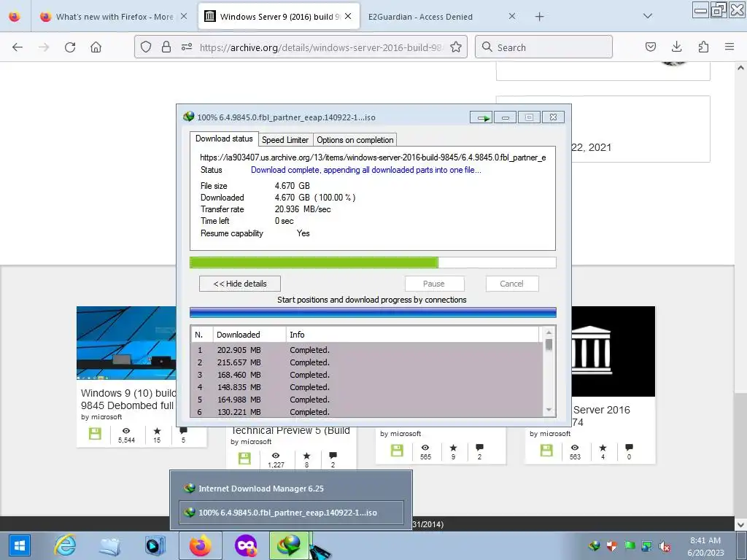Open the list all tabs dropdown
This screenshot has width=747, height=560.
(648, 16)
